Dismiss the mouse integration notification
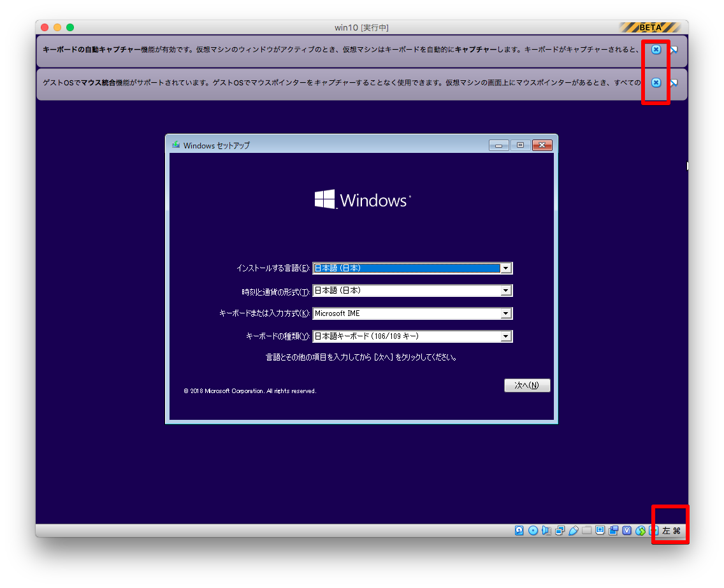The height and width of the screenshot is (588, 724). [656, 83]
